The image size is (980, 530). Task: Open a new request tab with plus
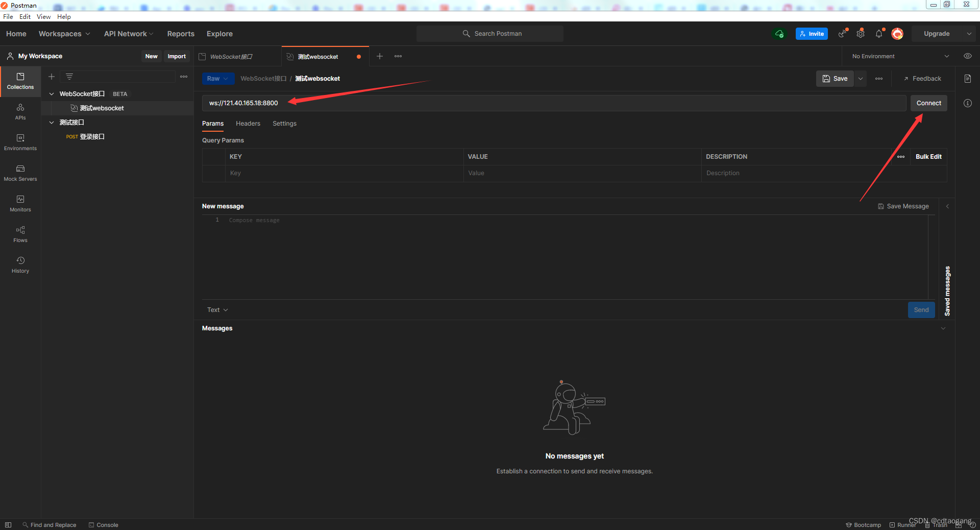(380, 56)
